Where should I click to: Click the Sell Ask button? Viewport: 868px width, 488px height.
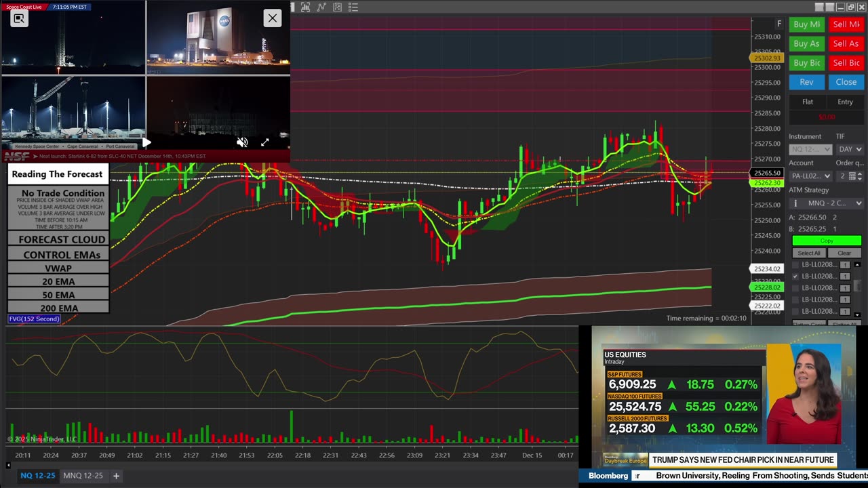(x=846, y=43)
